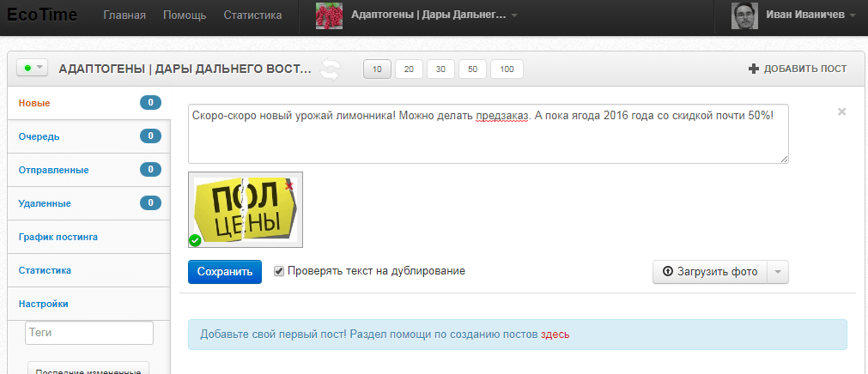Click the Очередь counter badge
The image size is (868, 374).
coord(150,136)
